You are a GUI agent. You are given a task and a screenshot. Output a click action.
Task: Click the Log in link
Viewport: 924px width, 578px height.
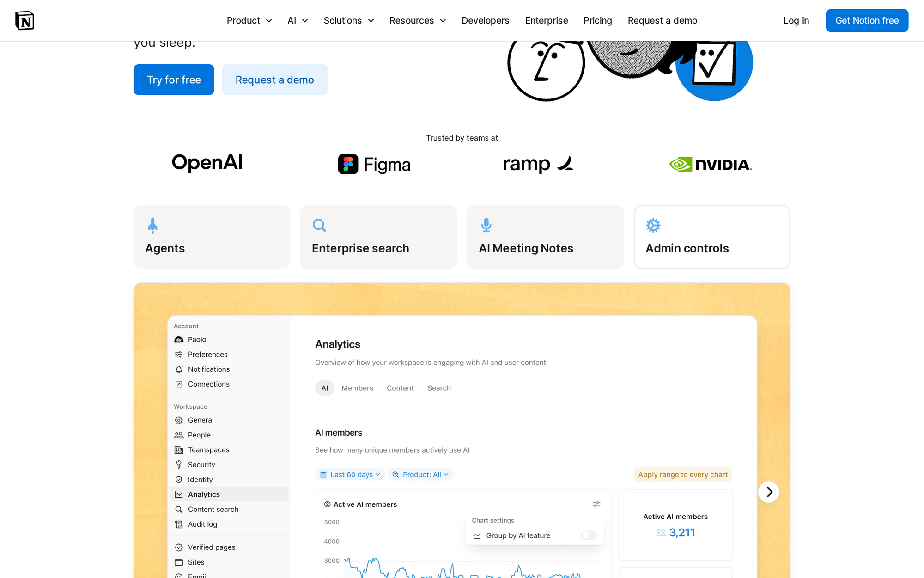click(796, 20)
